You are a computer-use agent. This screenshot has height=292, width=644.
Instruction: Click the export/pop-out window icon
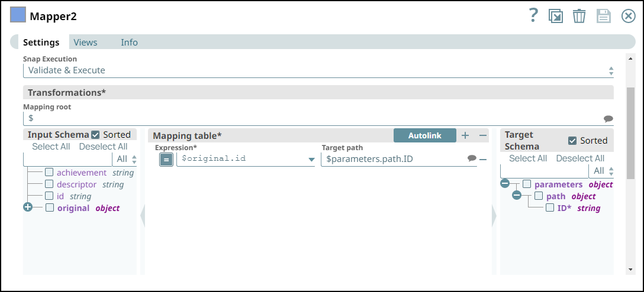click(x=555, y=17)
